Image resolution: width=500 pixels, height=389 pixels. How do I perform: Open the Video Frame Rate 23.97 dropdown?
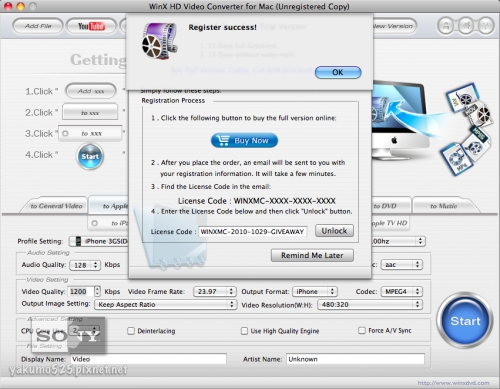pyautogui.click(x=215, y=292)
